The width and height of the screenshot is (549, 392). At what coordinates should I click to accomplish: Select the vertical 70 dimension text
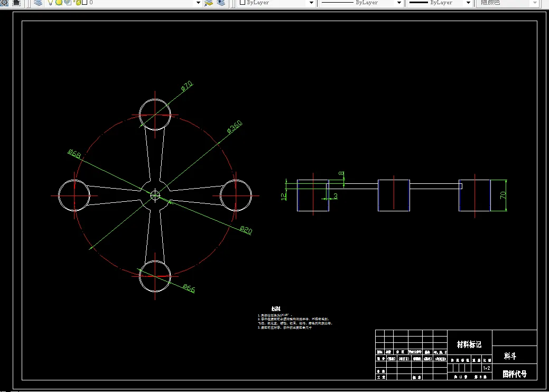[503, 195]
